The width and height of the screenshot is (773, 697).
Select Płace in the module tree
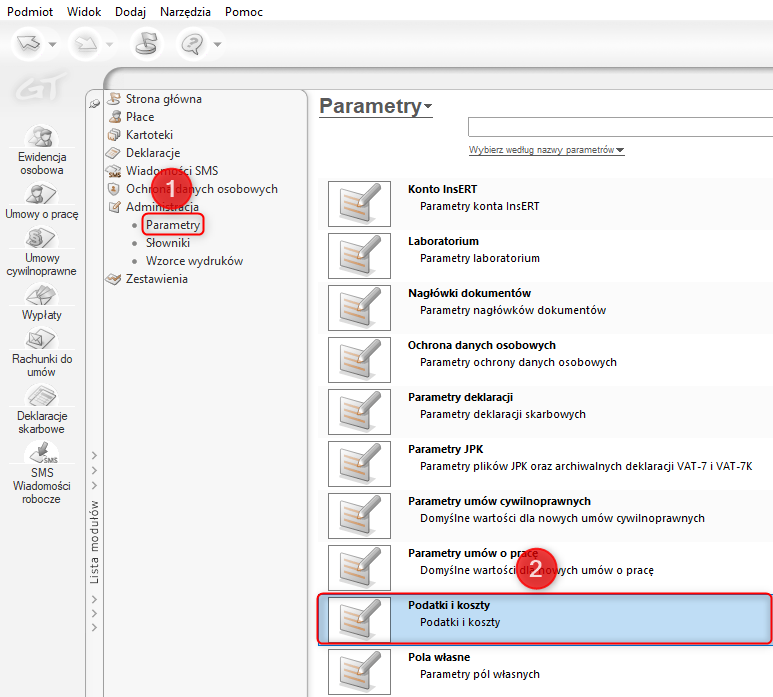click(x=140, y=117)
